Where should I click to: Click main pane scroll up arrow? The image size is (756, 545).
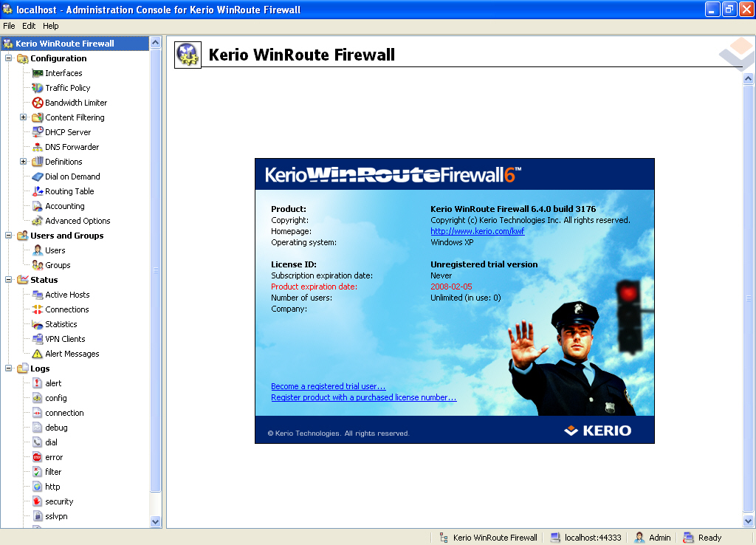point(749,78)
